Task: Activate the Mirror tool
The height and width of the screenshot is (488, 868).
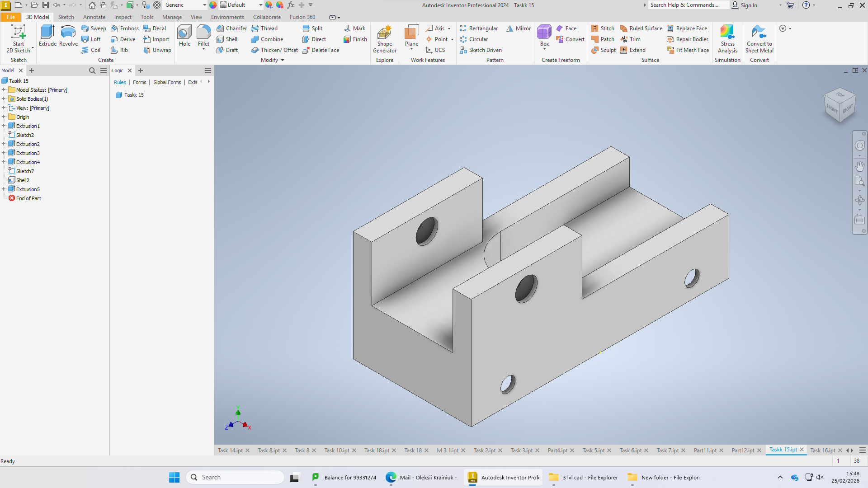Action: pos(519,28)
